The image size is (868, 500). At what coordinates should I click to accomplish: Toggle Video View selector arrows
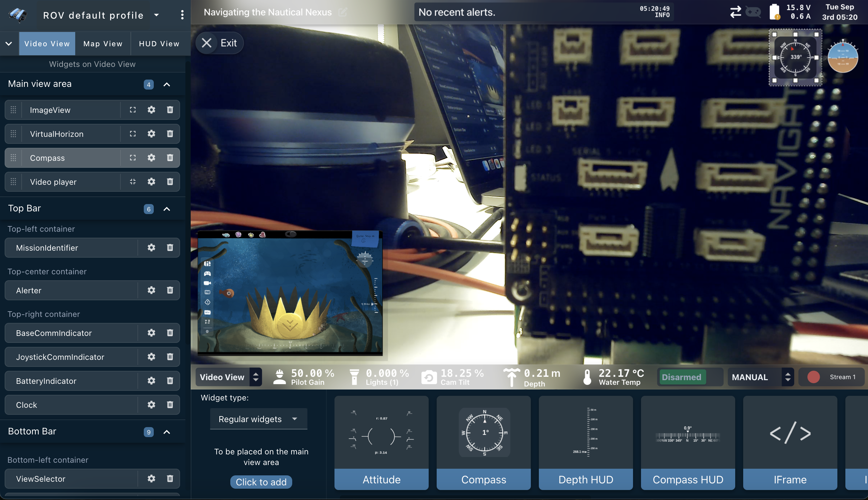coord(255,376)
